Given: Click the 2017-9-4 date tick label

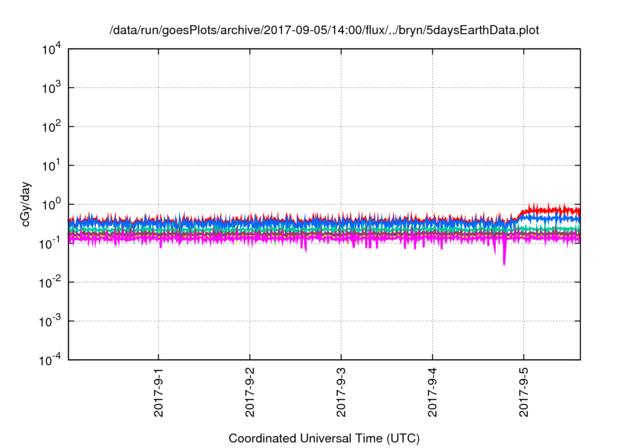Looking at the screenshot, I should [432, 392].
